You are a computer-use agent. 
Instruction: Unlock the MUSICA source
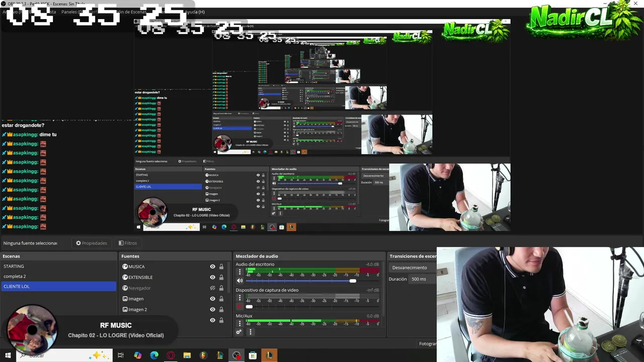pyautogui.click(x=221, y=266)
